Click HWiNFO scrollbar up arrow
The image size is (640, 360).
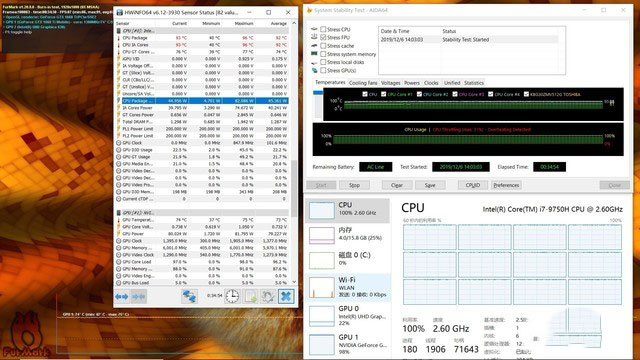tap(294, 23)
